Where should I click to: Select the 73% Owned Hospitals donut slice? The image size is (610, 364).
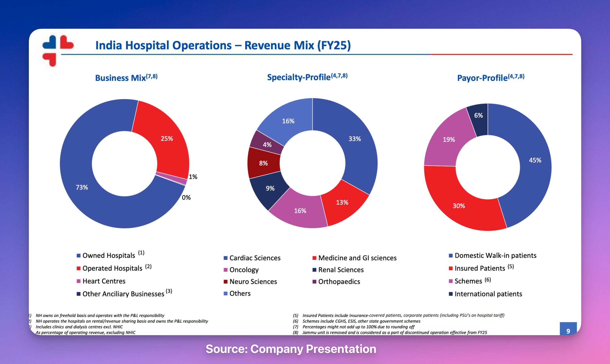tap(81, 187)
